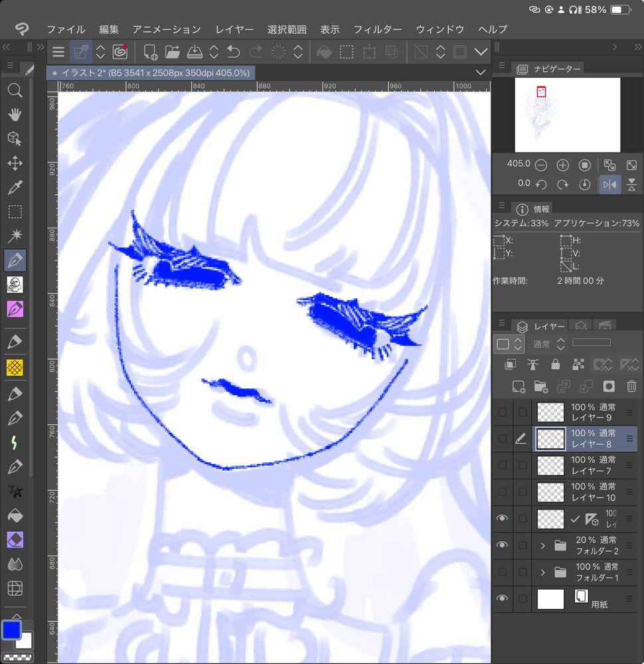Select the Hand move-view tool
Screen dimensions: 644x664
(x=15, y=114)
